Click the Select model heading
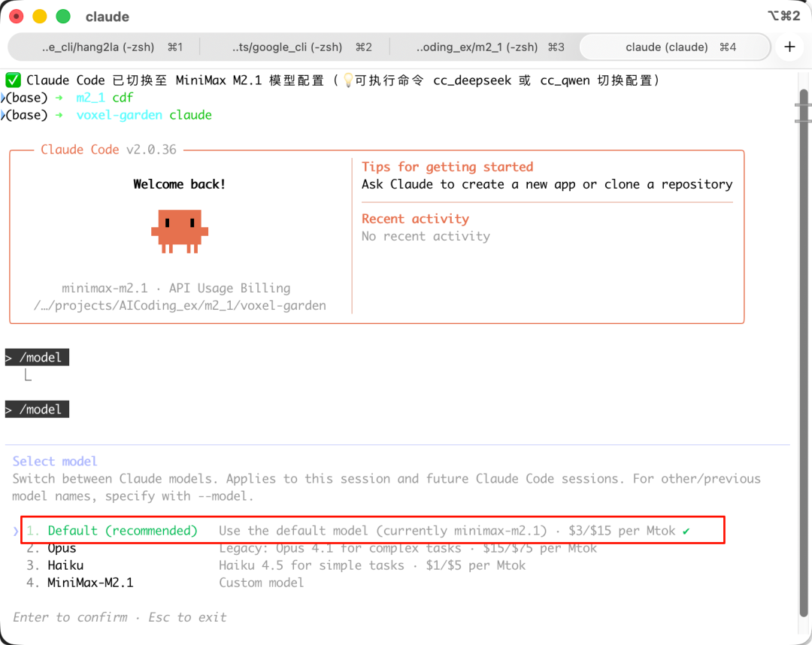The width and height of the screenshot is (812, 645). tap(55, 462)
